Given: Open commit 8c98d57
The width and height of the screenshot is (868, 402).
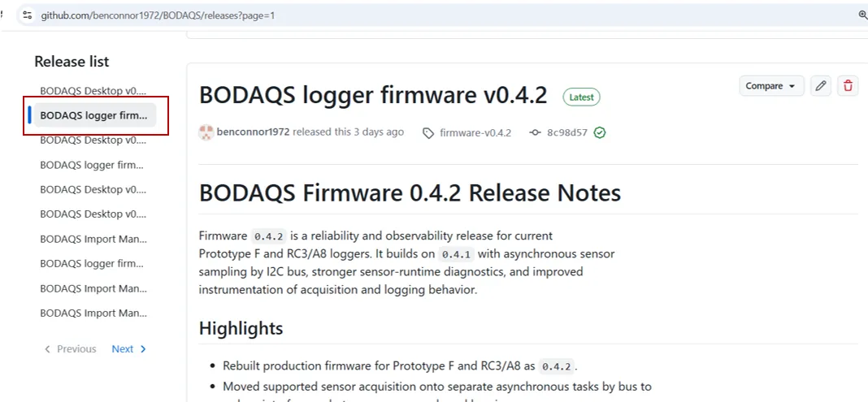Looking at the screenshot, I should (566, 132).
